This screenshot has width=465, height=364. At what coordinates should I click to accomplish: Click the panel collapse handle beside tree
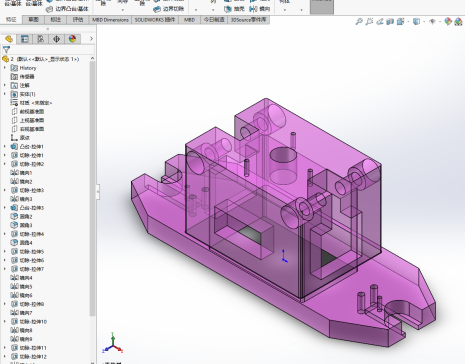click(x=98, y=192)
